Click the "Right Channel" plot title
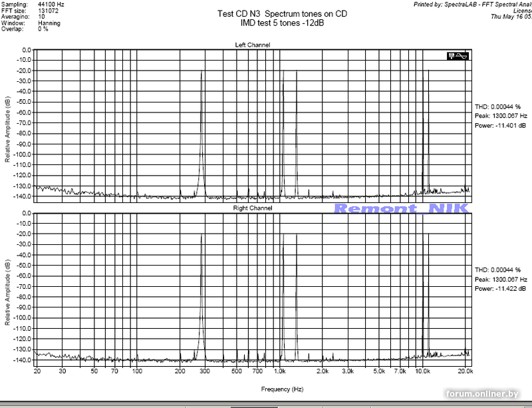The height and width of the screenshot is (408, 532). click(x=253, y=208)
